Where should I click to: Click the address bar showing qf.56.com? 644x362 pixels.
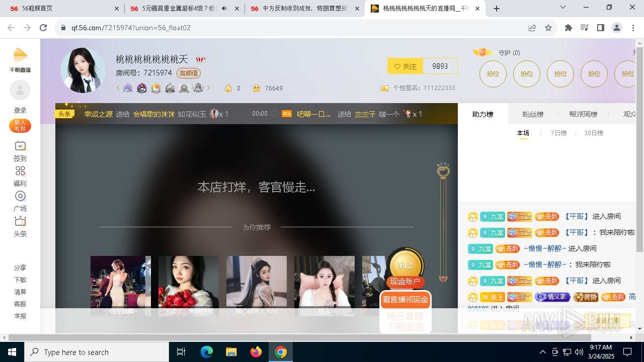click(289, 28)
